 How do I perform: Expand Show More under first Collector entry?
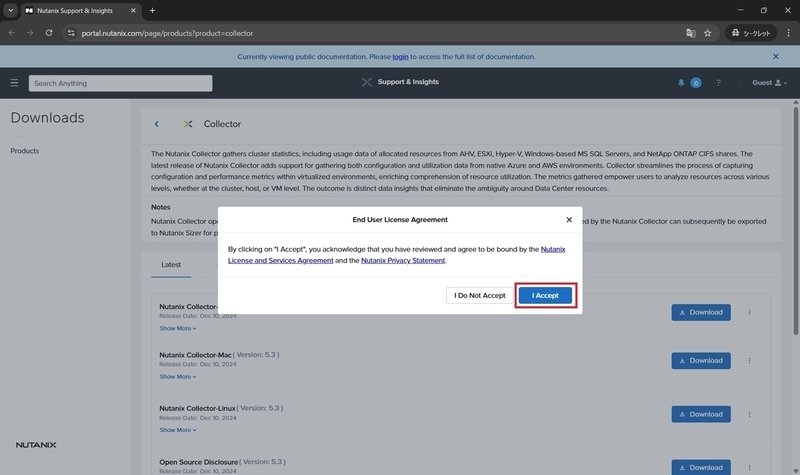point(178,329)
